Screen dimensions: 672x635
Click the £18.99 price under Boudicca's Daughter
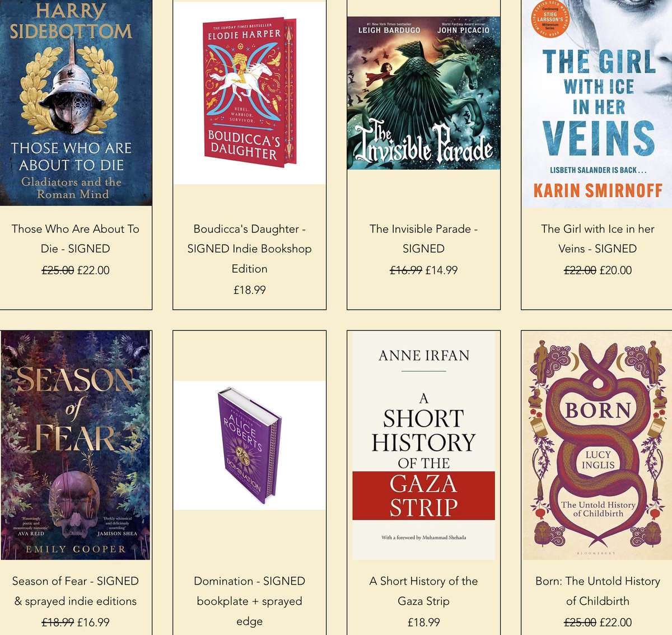(250, 290)
